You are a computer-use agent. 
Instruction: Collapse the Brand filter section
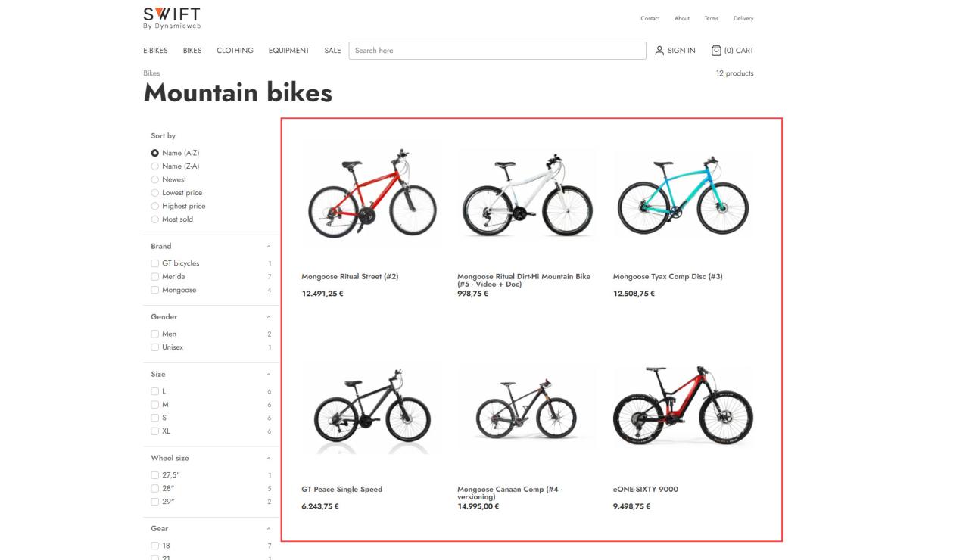point(269,247)
